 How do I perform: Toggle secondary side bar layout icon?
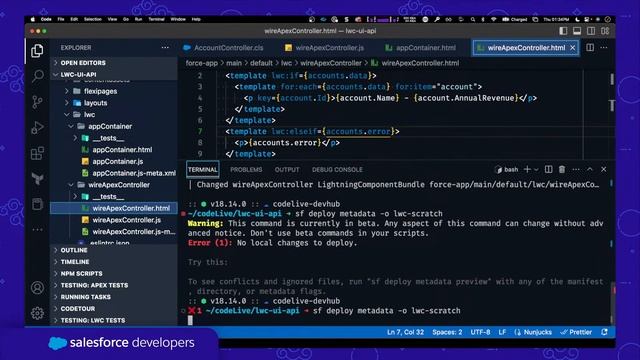tap(591, 31)
